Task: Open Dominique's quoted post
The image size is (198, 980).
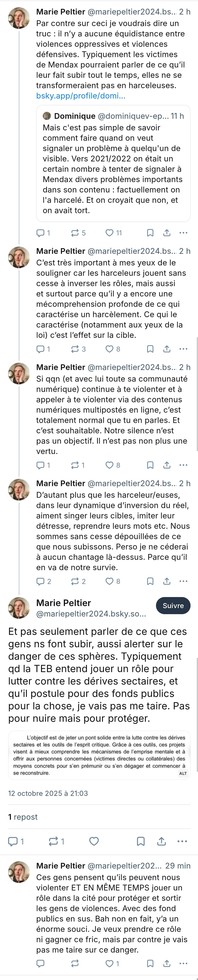Action: [113, 164]
